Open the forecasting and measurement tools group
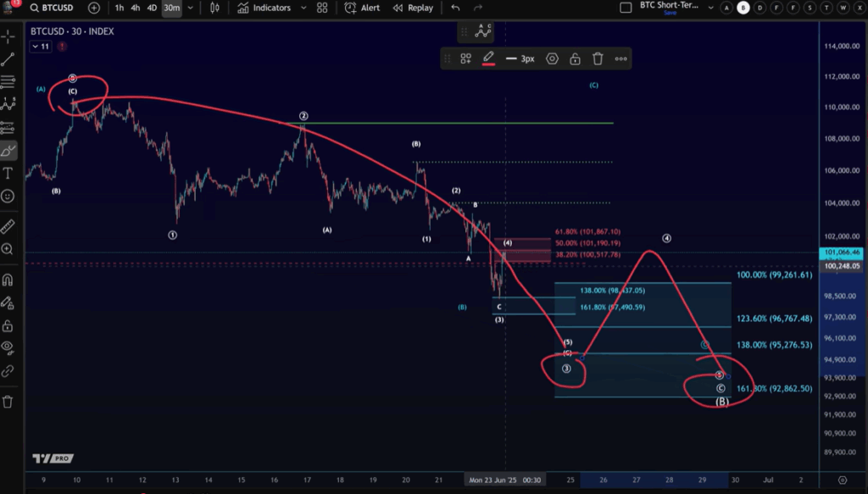Image resolution: width=868 pixels, height=494 pixels. pyautogui.click(x=8, y=128)
